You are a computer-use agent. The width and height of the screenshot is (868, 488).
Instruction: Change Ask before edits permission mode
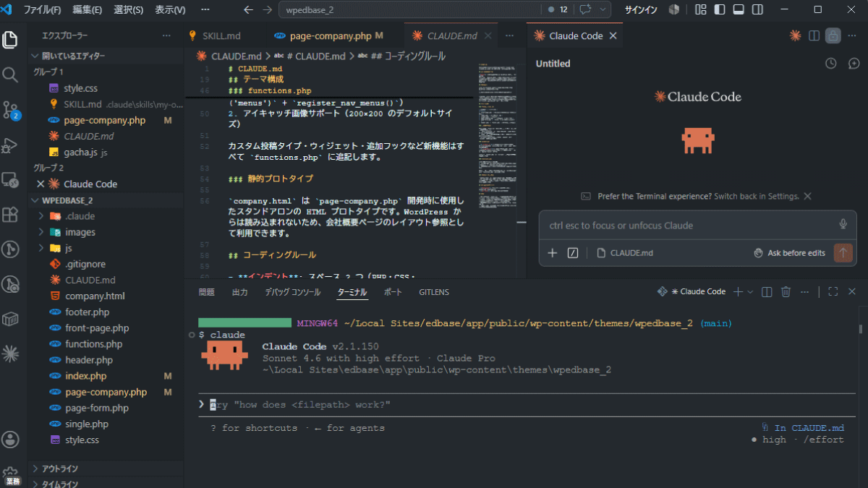point(789,253)
